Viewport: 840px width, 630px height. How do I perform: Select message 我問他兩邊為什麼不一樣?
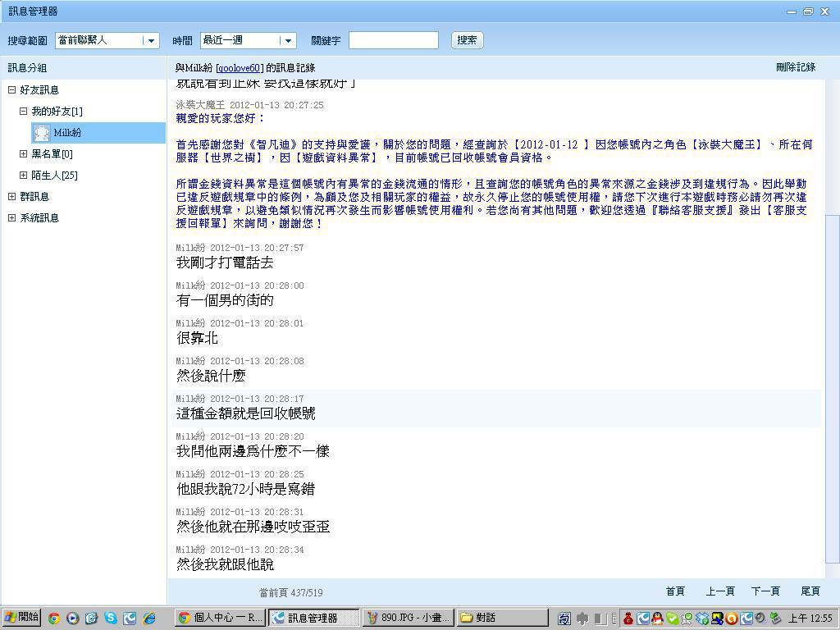pyautogui.click(x=253, y=451)
